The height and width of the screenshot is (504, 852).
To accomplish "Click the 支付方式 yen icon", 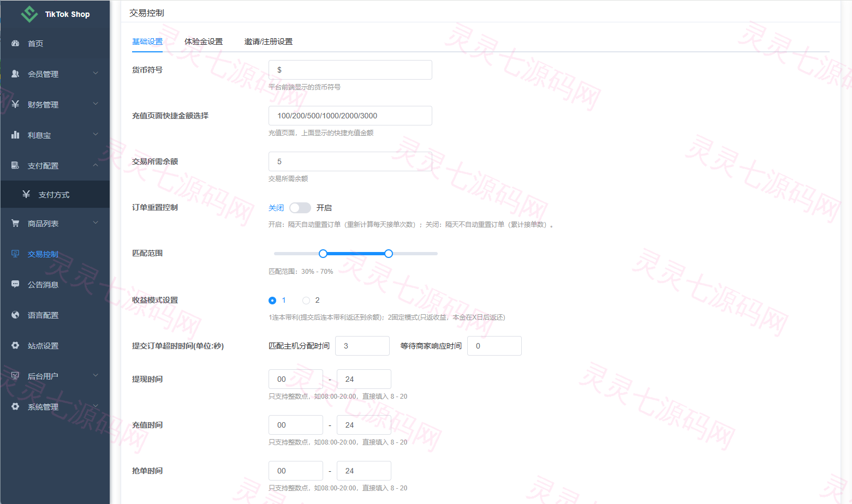I will (26, 194).
